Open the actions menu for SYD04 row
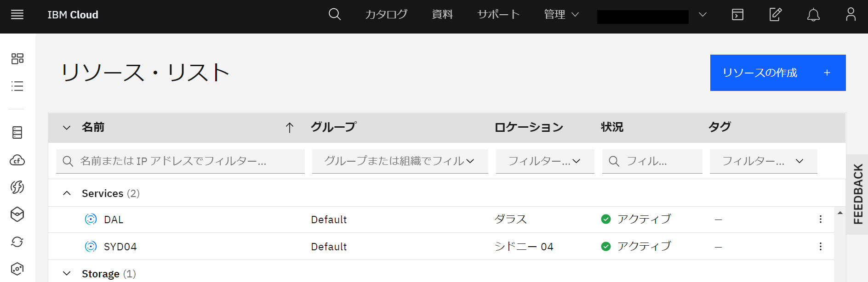 click(820, 247)
